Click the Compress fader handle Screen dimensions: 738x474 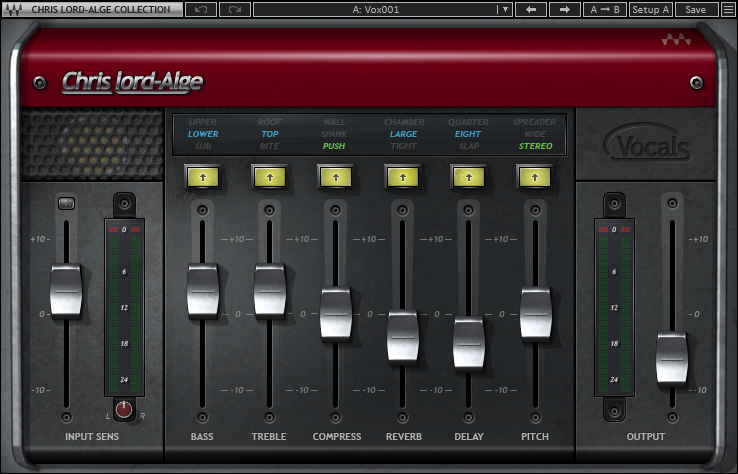pyautogui.click(x=336, y=313)
